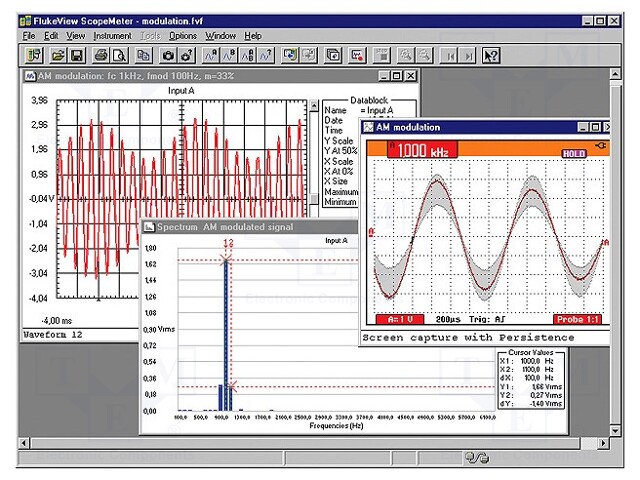Click the camera screen capture toolbar icon
640x480 pixels.
168,54
